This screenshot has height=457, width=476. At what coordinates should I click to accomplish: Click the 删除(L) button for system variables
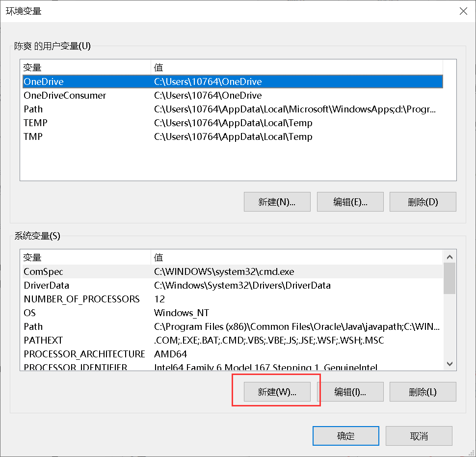[423, 392]
